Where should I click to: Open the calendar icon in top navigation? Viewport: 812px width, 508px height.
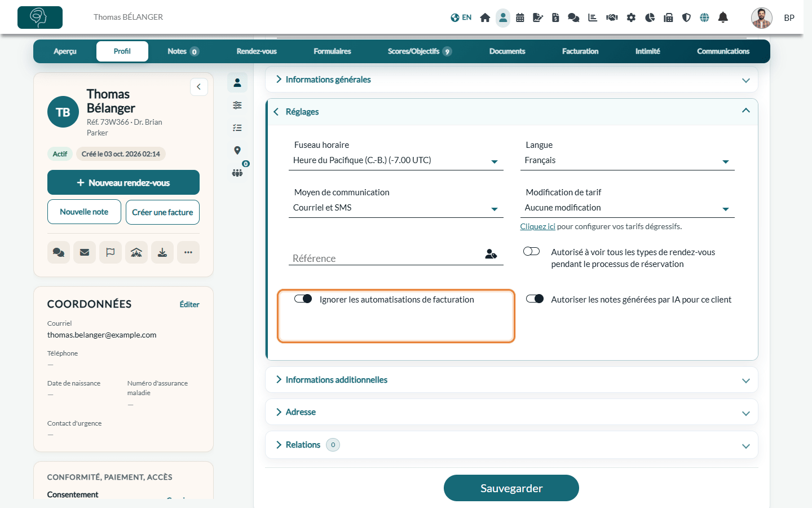tap(520, 17)
